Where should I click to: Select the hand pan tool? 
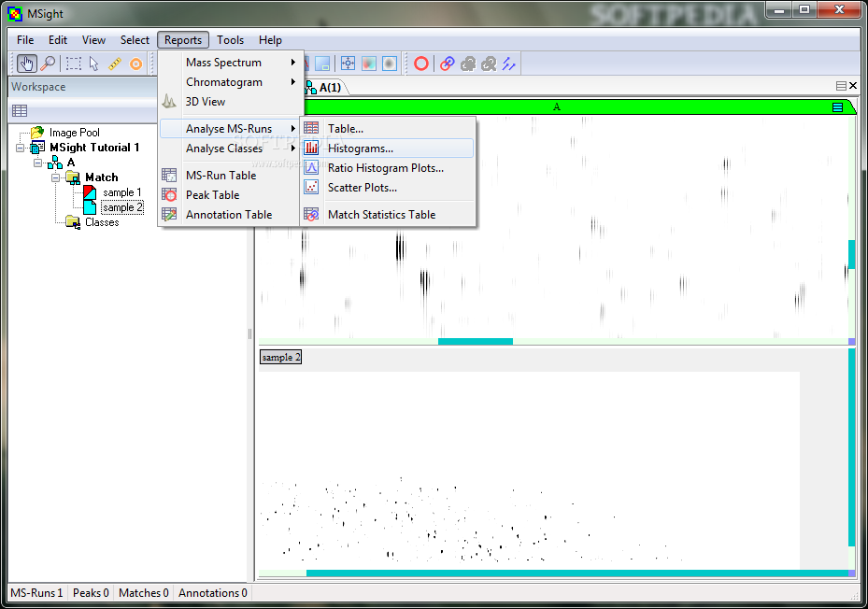pos(26,64)
